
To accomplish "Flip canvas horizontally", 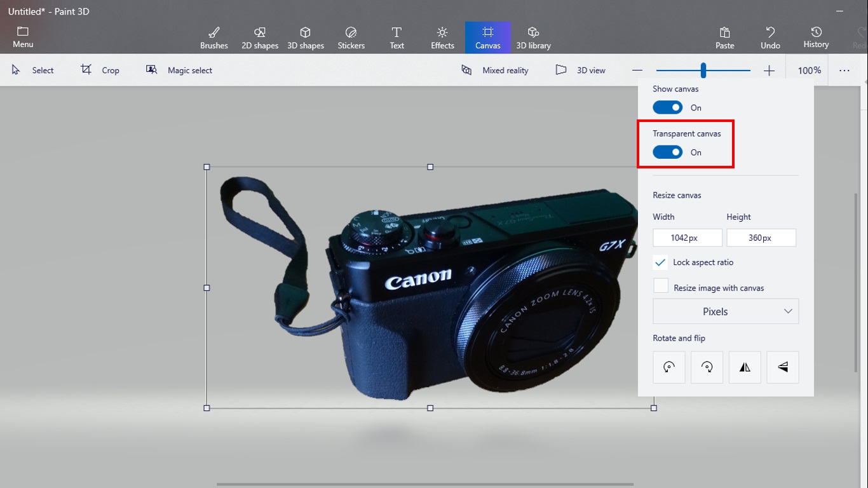I will tap(745, 367).
